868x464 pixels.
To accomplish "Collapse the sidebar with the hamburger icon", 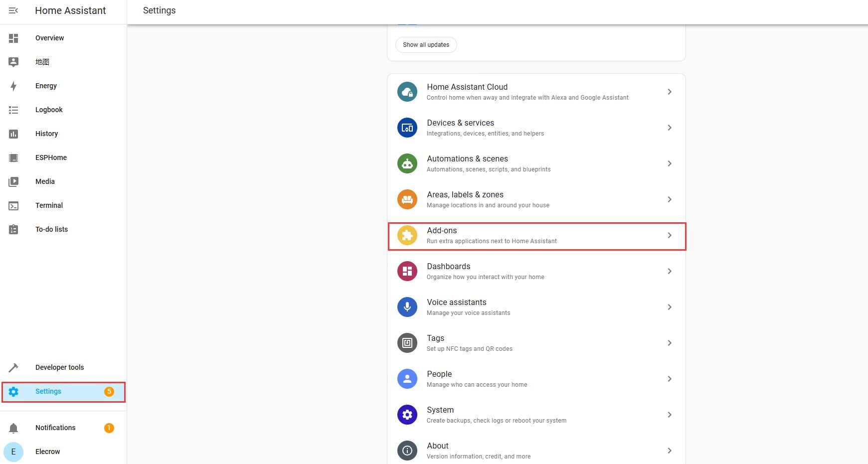I will pos(13,10).
